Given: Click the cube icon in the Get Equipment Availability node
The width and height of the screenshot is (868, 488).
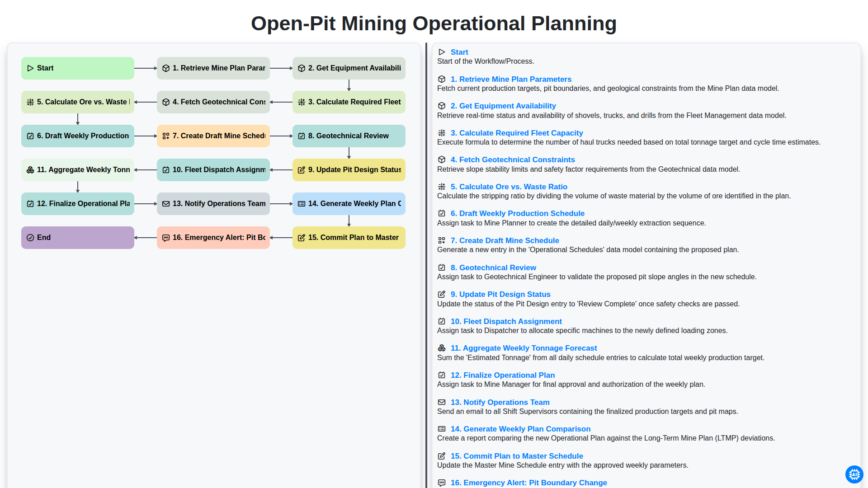Looking at the screenshot, I should 302,68.
